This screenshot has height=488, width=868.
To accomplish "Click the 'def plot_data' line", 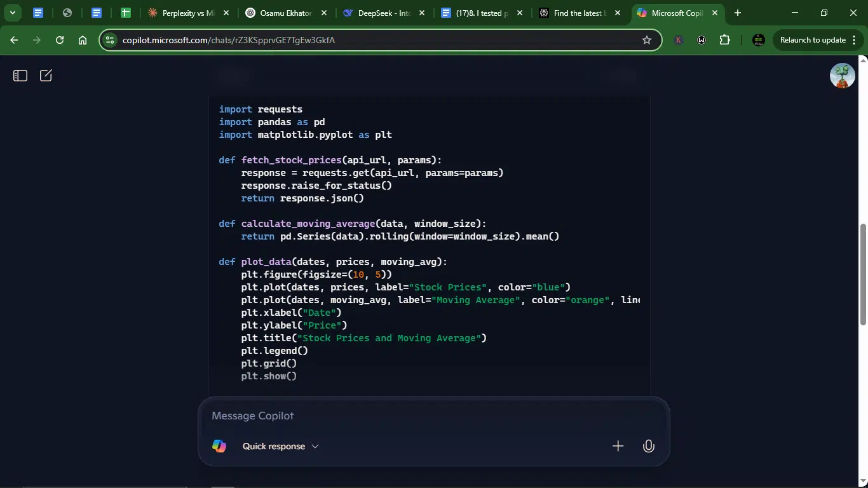I will [333, 262].
